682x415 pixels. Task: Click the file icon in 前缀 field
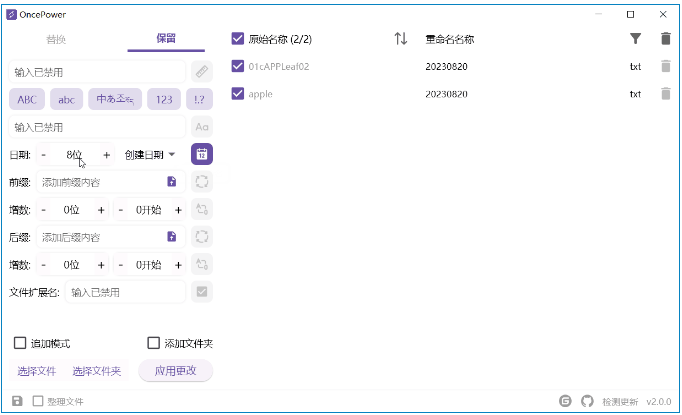(171, 182)
